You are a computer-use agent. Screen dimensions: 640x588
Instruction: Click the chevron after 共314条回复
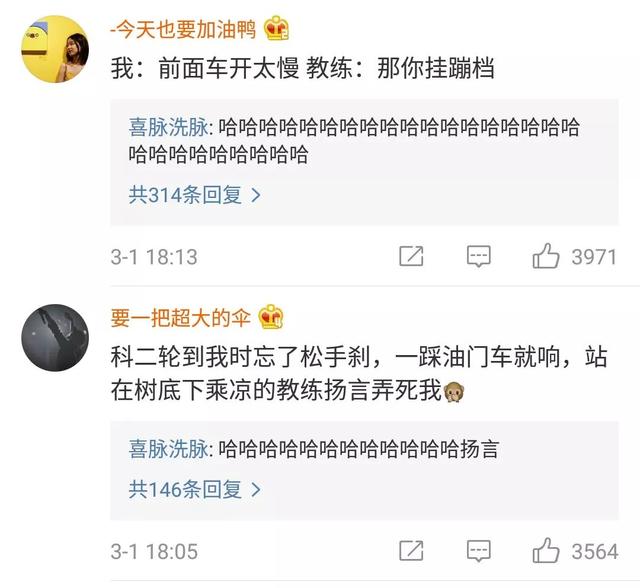coord(256,195)
